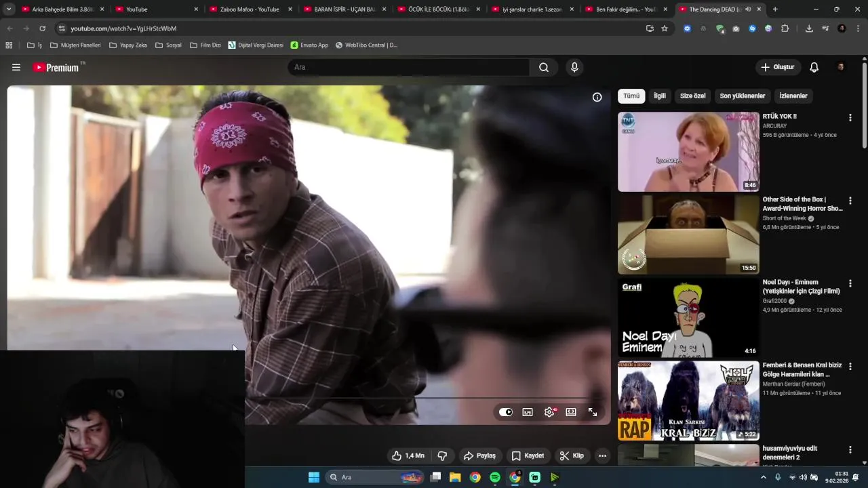868x488 pixels.
Task: Open media controls icon in toolbar
Action: (825, 28)
